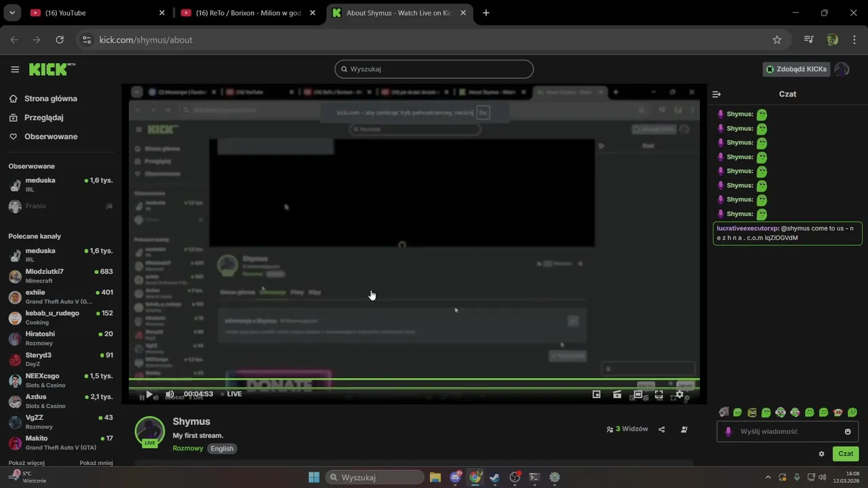Open kebab_u_rudego recommended channel

pyautogui.click(x=60, y=317)
